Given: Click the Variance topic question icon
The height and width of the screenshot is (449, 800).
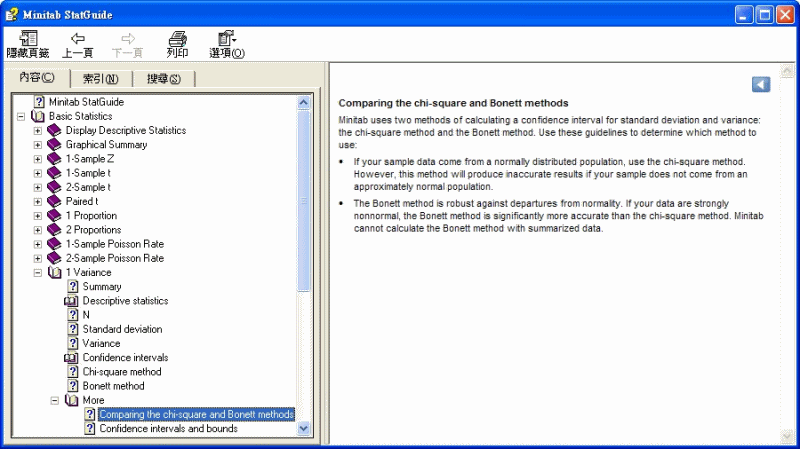Looking at the screenshot, I should [x=73, y=343].
